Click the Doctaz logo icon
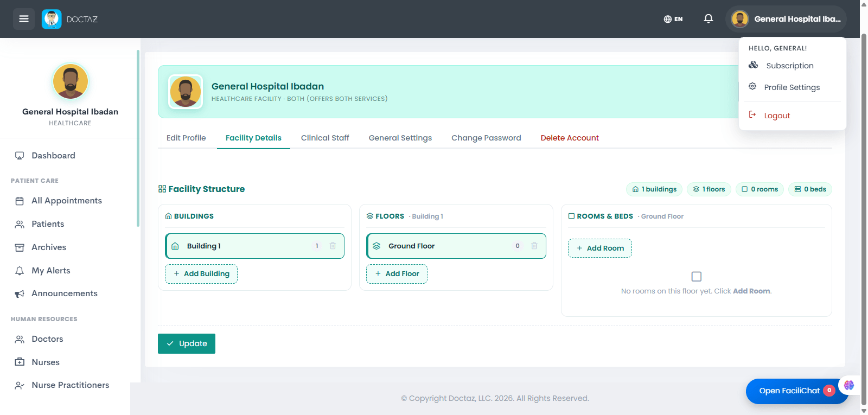This screenshot has height=415, width=868. (52, 19)
